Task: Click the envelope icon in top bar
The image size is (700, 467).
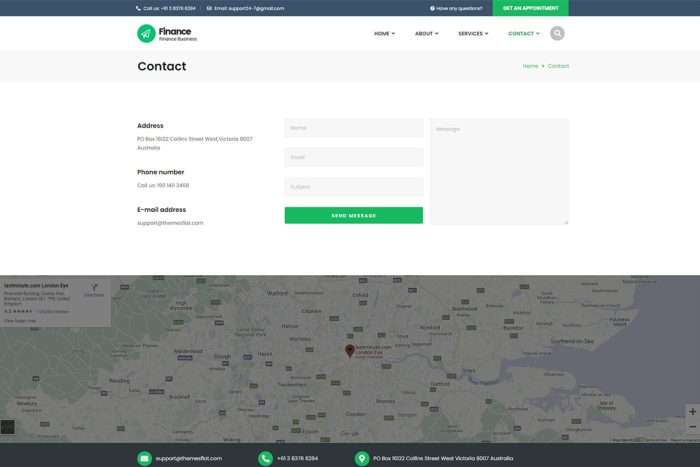Action: pos(209,8)
